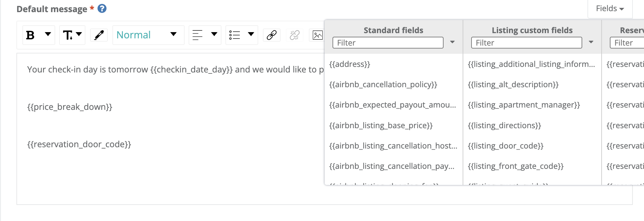Open help for Default message
Image resolution: width=644 pixels, height=221 pixels.
(x=102, y=9)
